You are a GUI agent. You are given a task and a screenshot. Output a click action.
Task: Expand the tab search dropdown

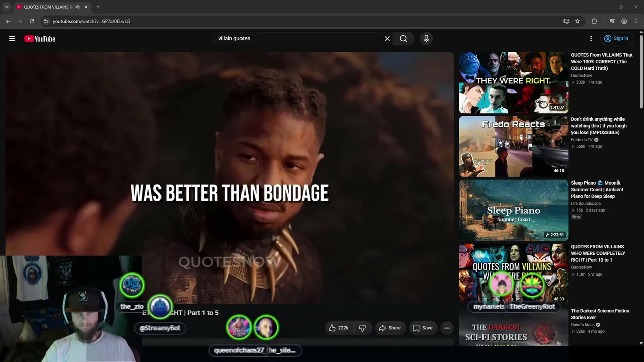tap(7, 7)
